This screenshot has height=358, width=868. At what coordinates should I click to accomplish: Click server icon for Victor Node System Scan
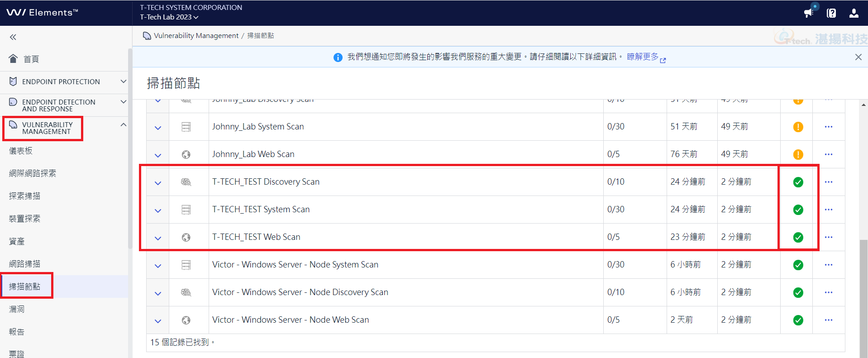point(186,265)
